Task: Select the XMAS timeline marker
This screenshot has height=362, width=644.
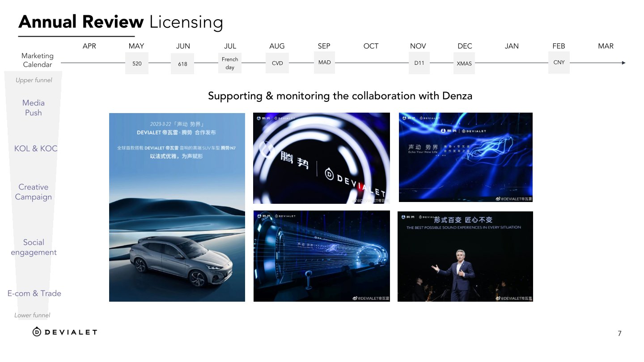Action: (x=464, y=63)
